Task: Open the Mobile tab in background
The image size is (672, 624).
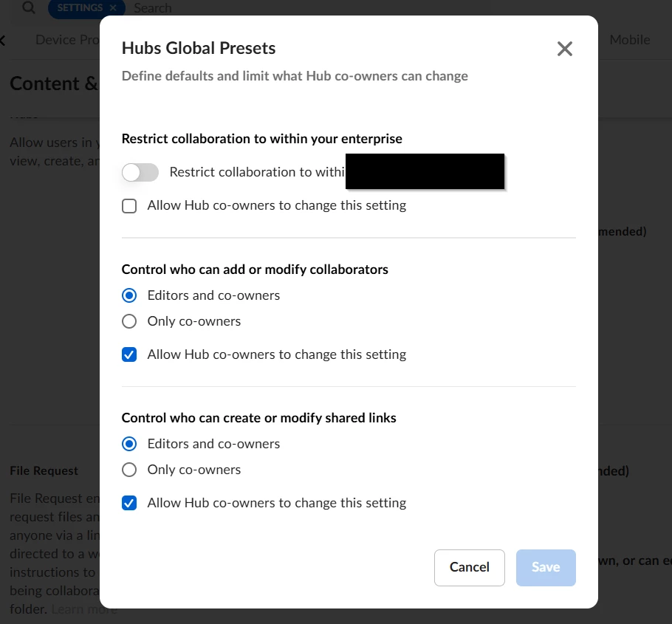Action: pyautogui.click(x=630, y=40)
